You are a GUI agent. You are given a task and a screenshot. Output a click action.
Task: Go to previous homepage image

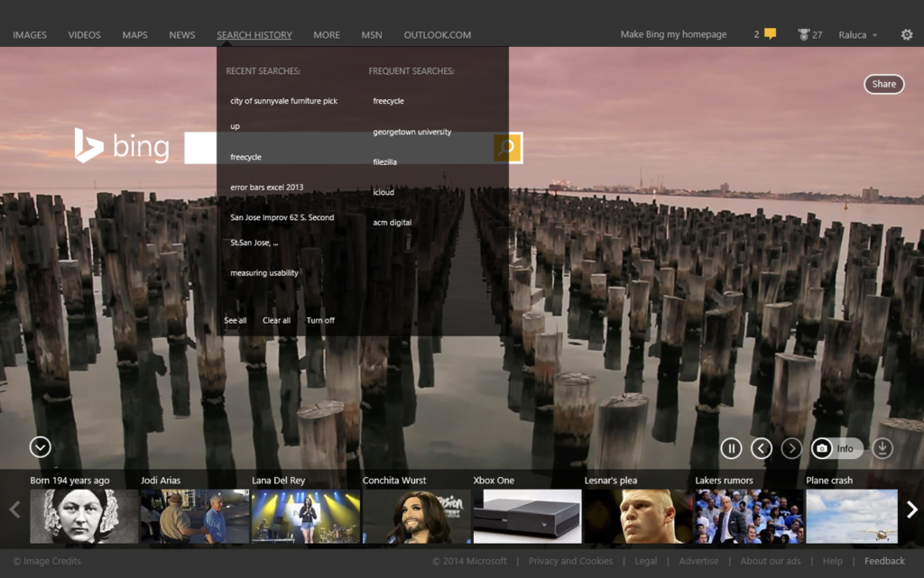pyautogui.click(x=762, y=448)
